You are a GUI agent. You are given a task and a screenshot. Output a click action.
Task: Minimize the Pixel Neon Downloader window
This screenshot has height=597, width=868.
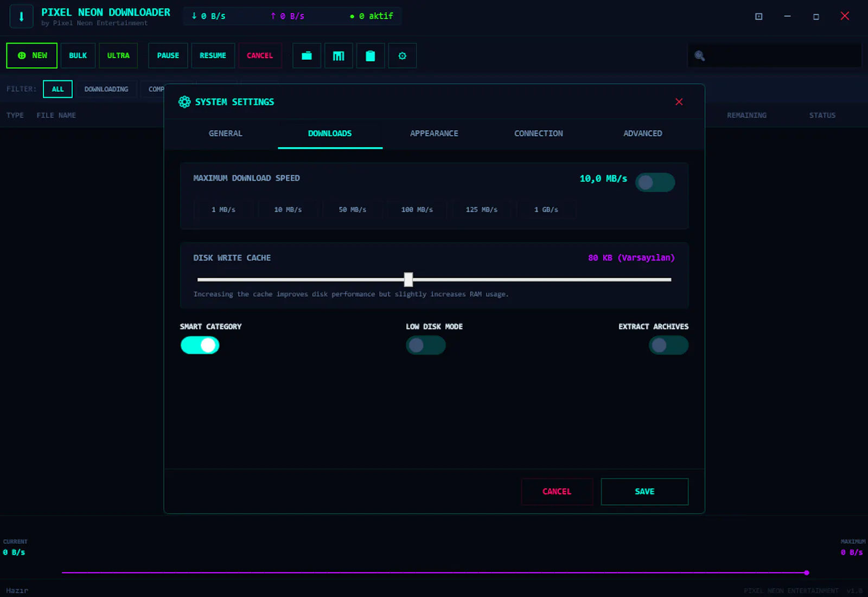click(x=787, y=16)
